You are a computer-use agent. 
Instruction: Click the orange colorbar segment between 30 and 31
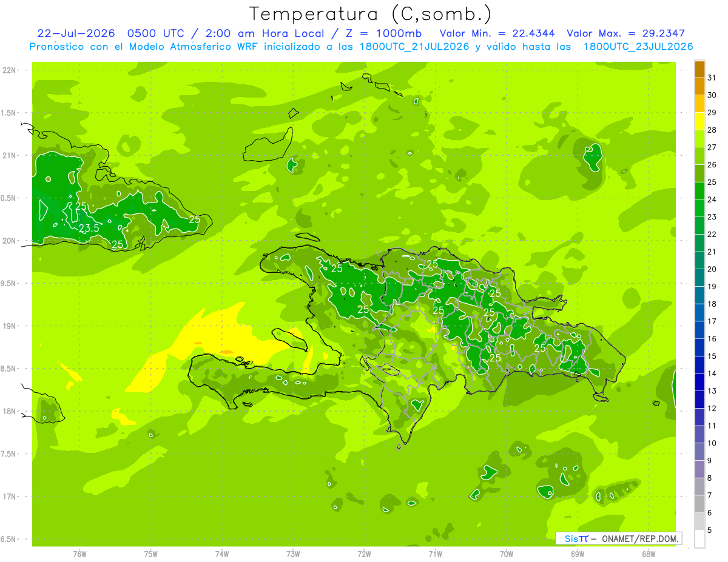(699, 86)
